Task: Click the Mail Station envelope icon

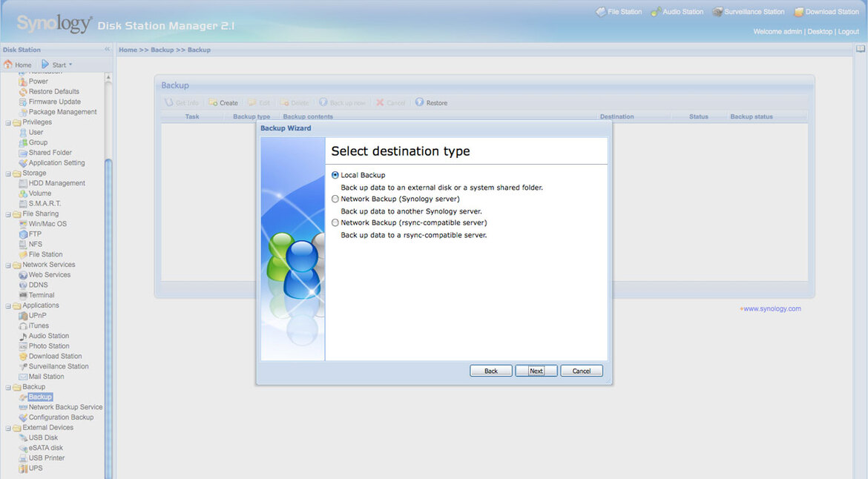Action: pos(23,377)
